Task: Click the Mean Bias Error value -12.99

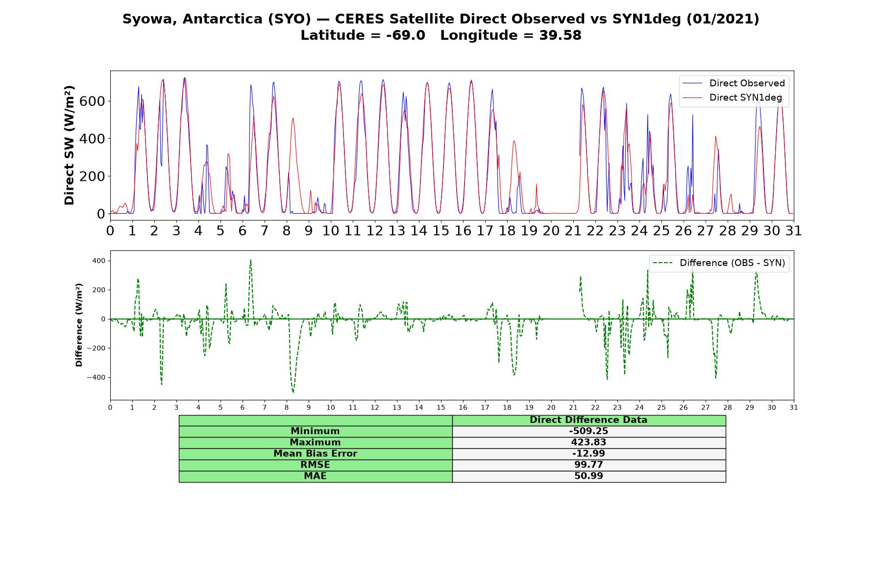Action: [x=588, y=454]
